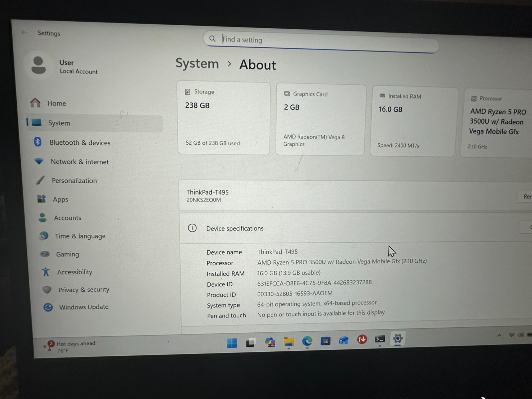Select System in the sidebar
Screen dimensions: 532x399
coord(95,123)
